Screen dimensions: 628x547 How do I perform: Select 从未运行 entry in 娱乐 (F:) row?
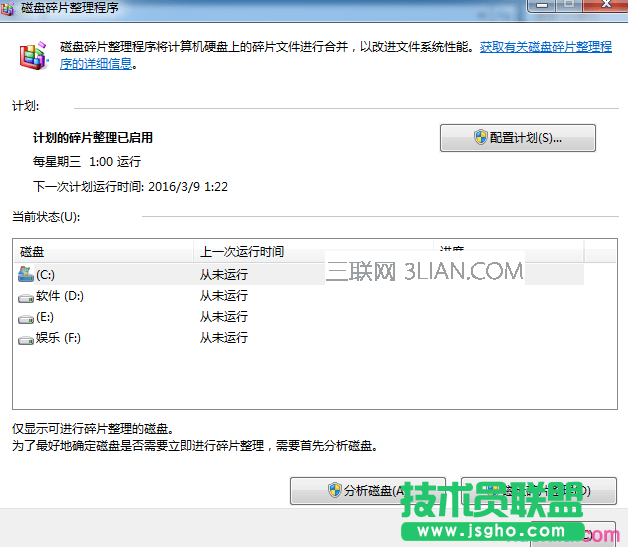click(x=223, y=339)
